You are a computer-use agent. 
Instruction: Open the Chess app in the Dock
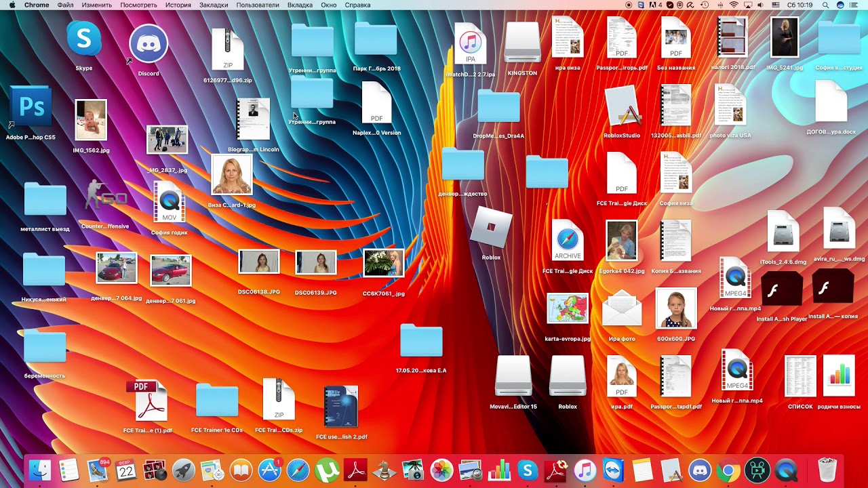[384, 470]
